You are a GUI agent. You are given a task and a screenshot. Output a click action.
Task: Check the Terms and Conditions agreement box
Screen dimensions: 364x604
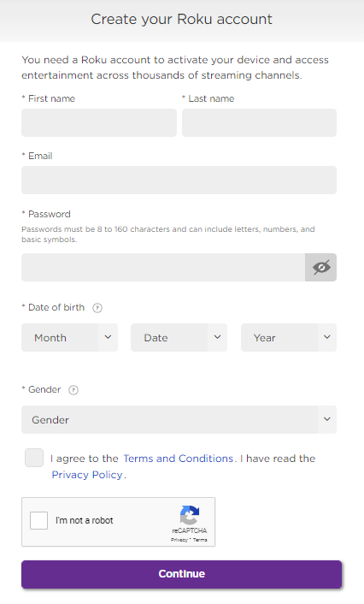tap(34, 458)
